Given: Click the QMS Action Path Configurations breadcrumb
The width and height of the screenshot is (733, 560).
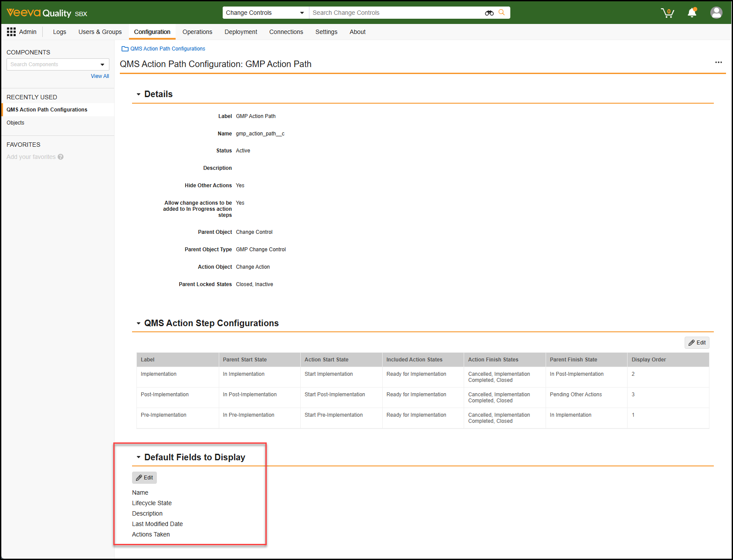Looking at the screenshot, I should 167,49.
